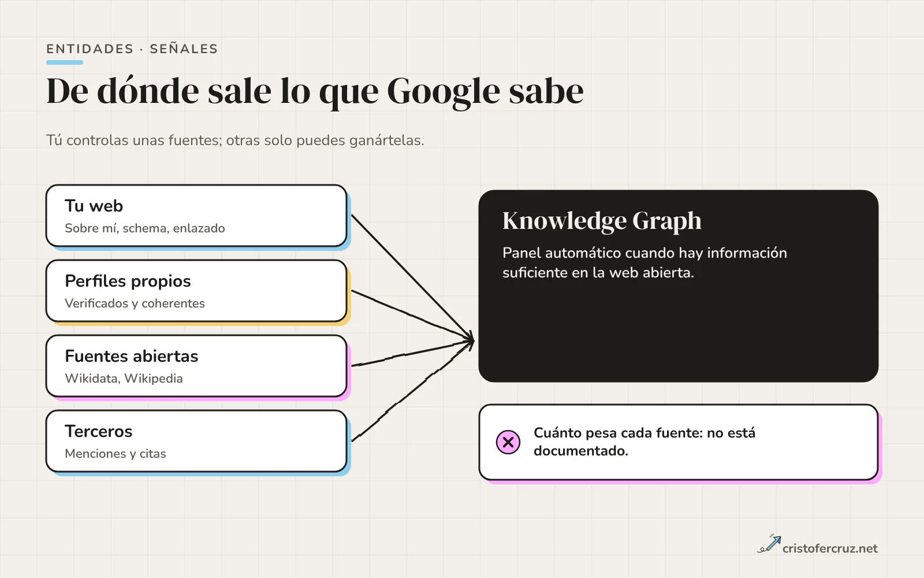The image size is (924, 578).
Task: Select the "Perfiles propios" heading
Action: tap(128, 281)
